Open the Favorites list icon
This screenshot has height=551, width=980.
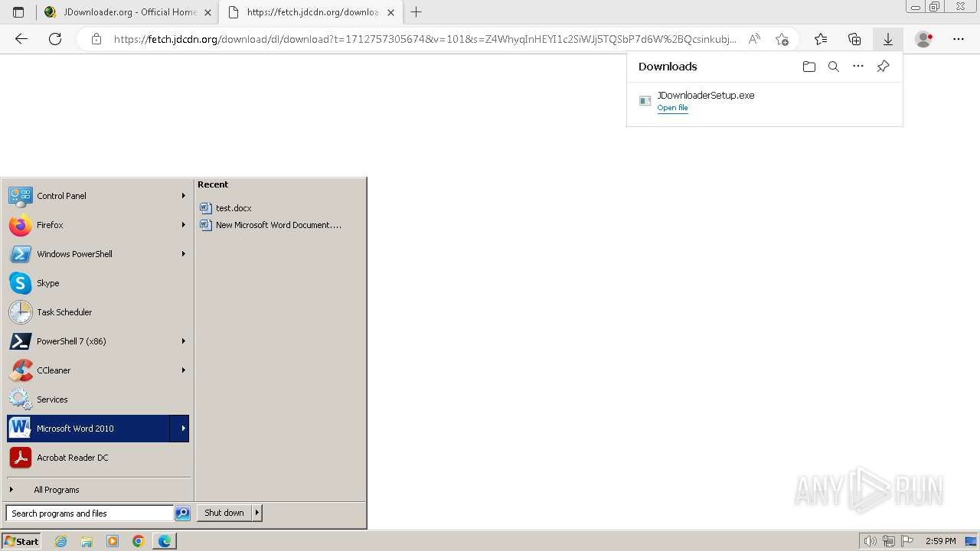(x=821, y=39)
